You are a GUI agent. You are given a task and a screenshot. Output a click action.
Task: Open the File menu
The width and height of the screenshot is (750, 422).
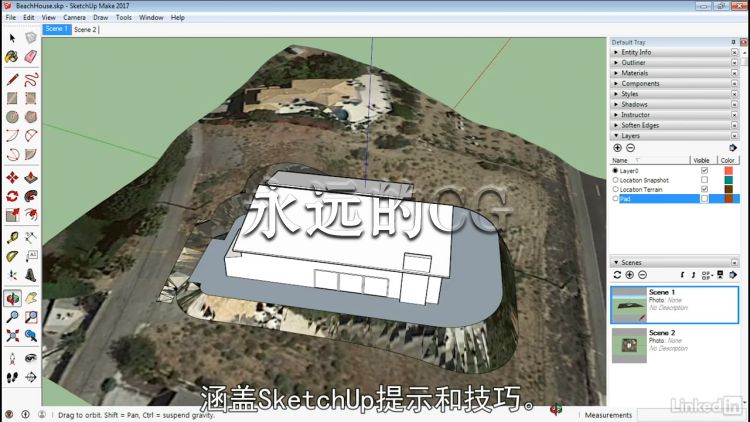click(x=11, y=17)
